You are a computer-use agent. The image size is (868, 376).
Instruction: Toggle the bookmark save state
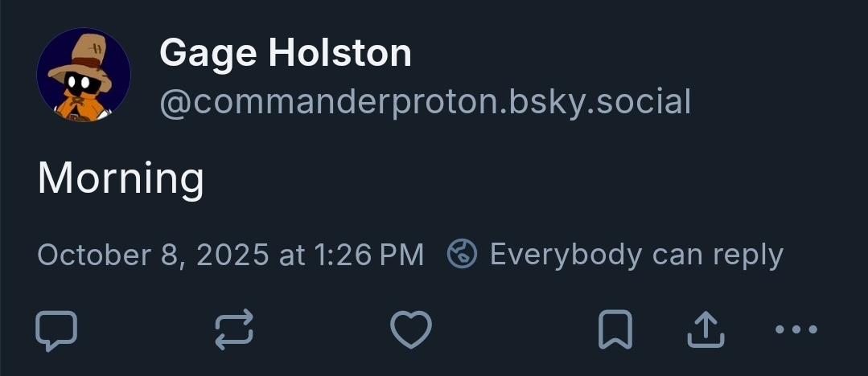point(615,330)
